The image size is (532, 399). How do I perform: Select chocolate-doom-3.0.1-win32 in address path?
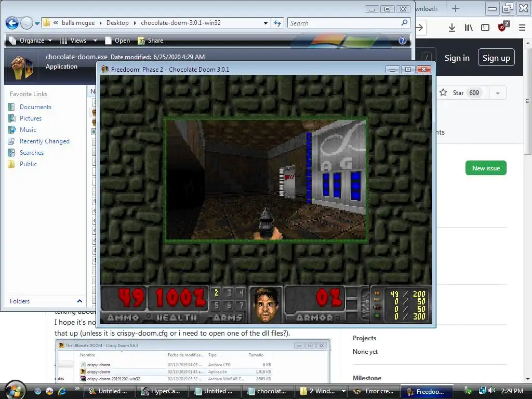pos(180,23)
